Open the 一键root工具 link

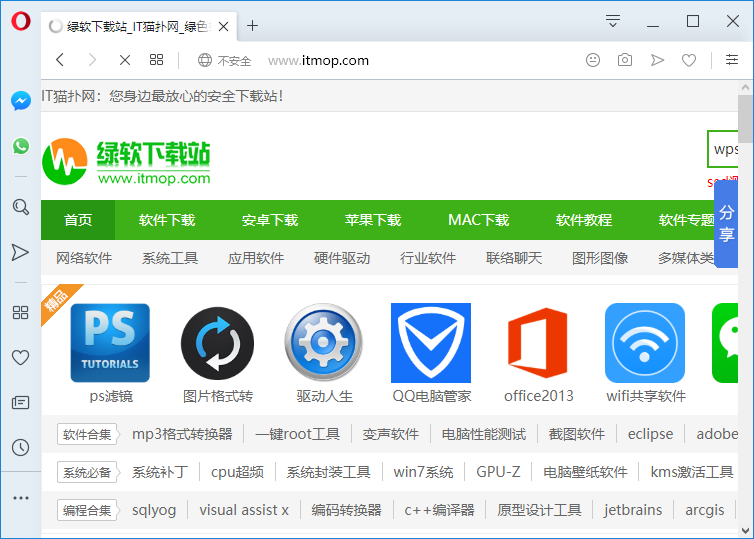click(x=298, y=434)
